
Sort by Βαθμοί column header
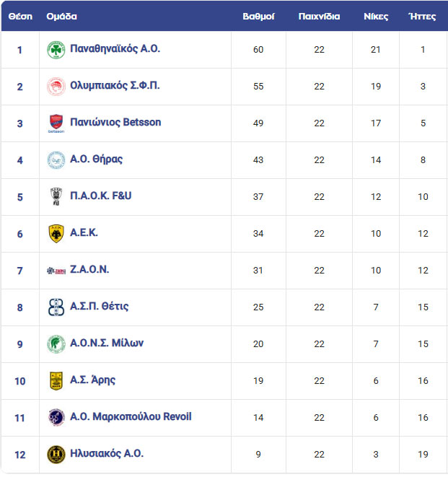258,16
